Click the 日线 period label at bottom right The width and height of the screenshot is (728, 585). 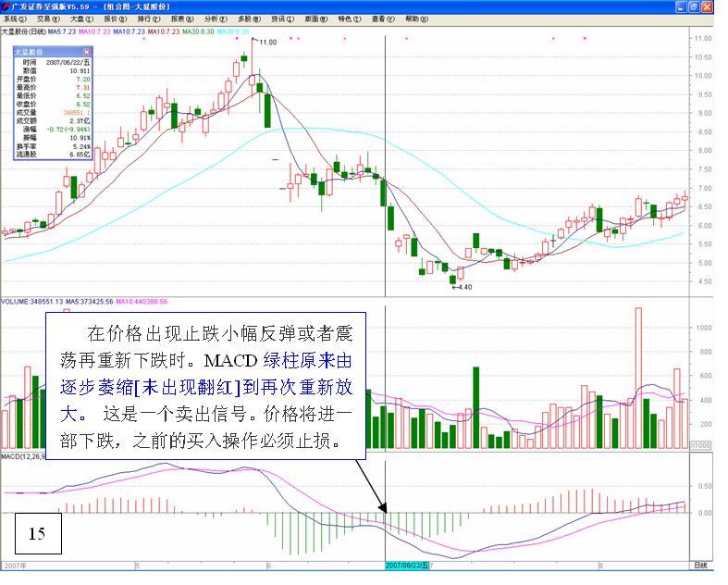pyautogui.click(x=701, y=566)
